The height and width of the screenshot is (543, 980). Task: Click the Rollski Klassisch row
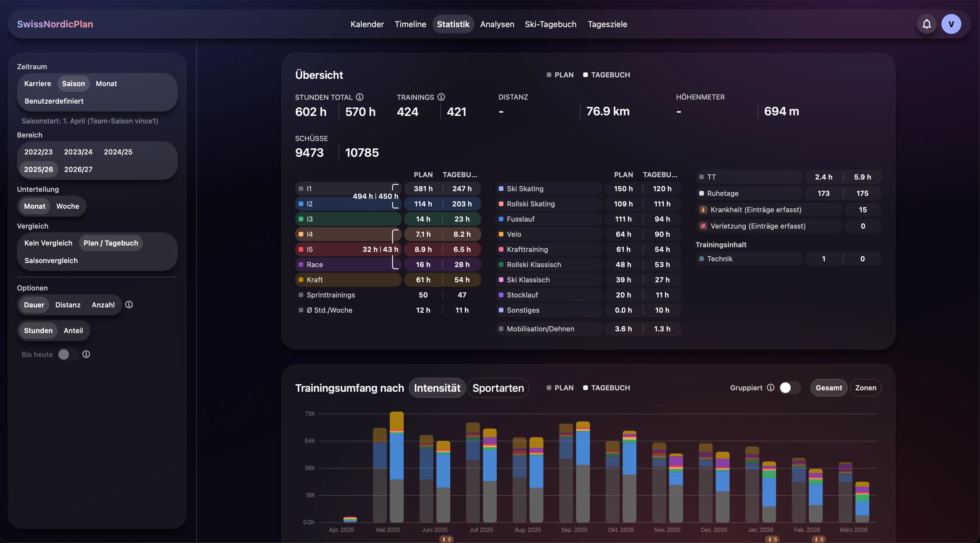point(588,265)
